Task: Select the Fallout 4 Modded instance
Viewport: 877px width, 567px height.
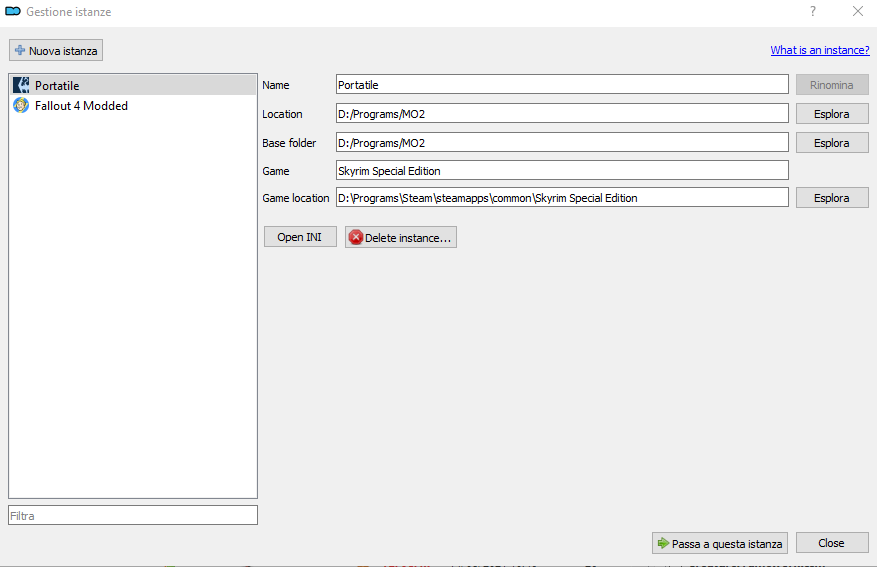Action: pyautogui.click(x=133, y=106)
